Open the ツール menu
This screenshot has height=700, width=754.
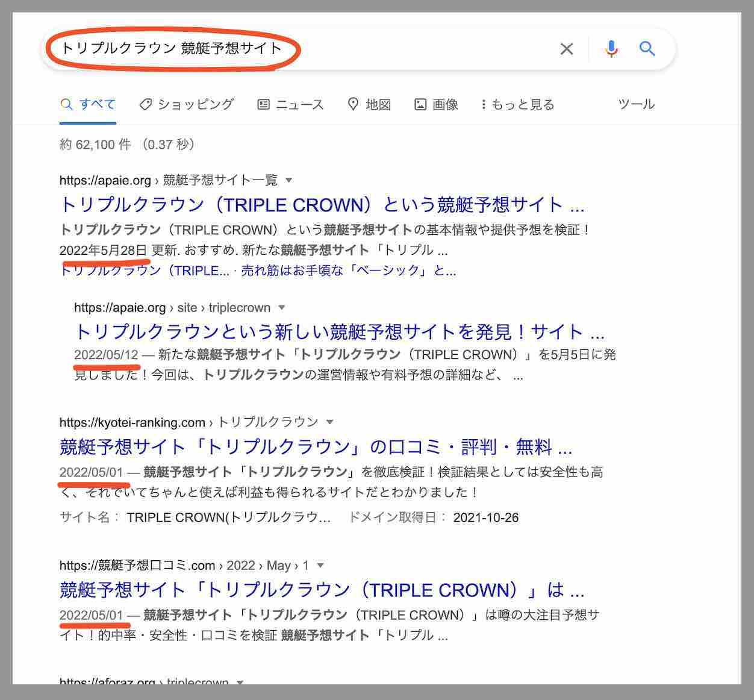tap(636, 104)
